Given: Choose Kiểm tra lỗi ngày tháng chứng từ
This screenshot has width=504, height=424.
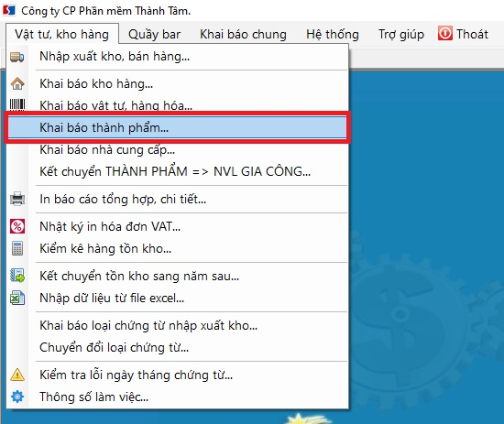Looking at the screenshot, I should point(178,375).
